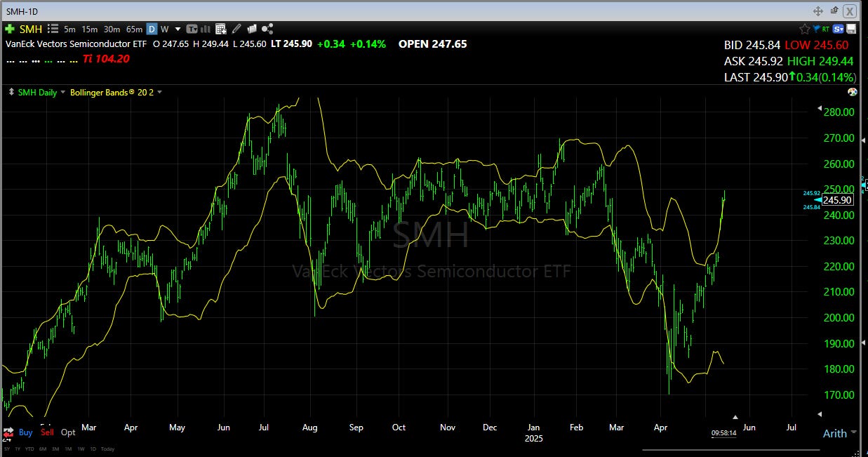Select the Today range at bottom
Viewport: 868px width, 457px height.
(x=107, y=449)
